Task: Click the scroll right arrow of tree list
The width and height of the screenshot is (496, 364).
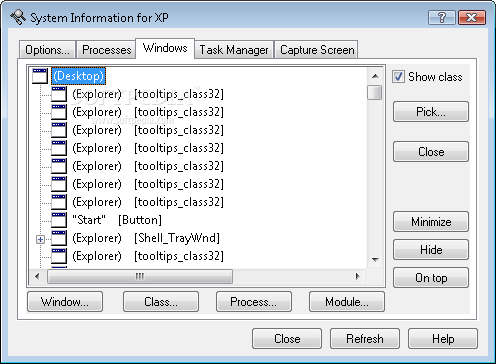Action: [x=358, y=276]
